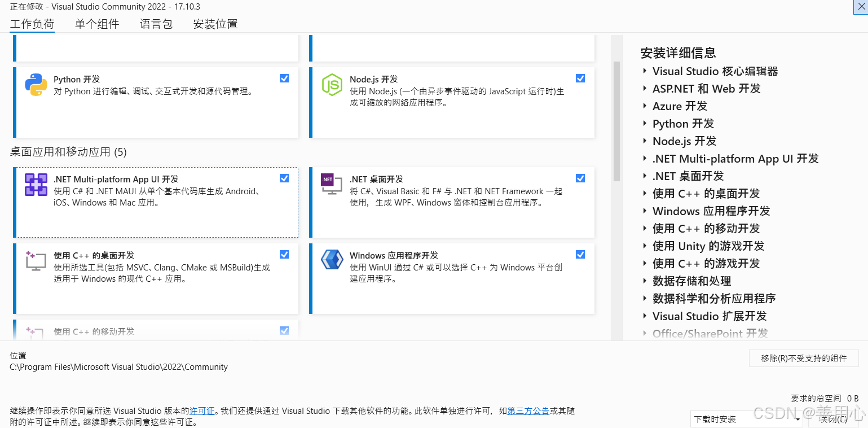Open the 安装位置 tab
The width and height of the screenshot is (868, 428).
pyautogui.click(x=215, y=24)
